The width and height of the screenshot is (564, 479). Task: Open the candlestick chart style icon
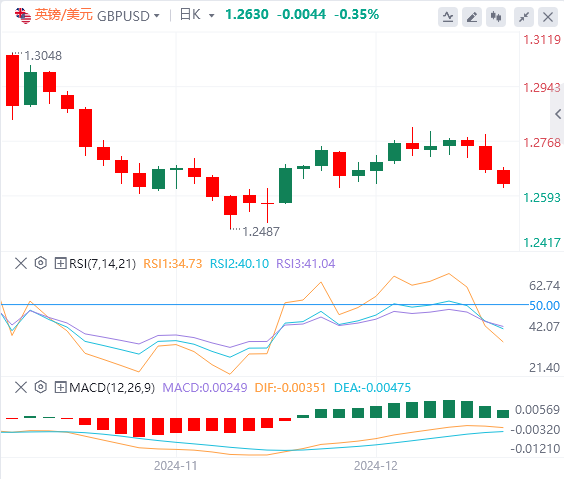point(496,17)
